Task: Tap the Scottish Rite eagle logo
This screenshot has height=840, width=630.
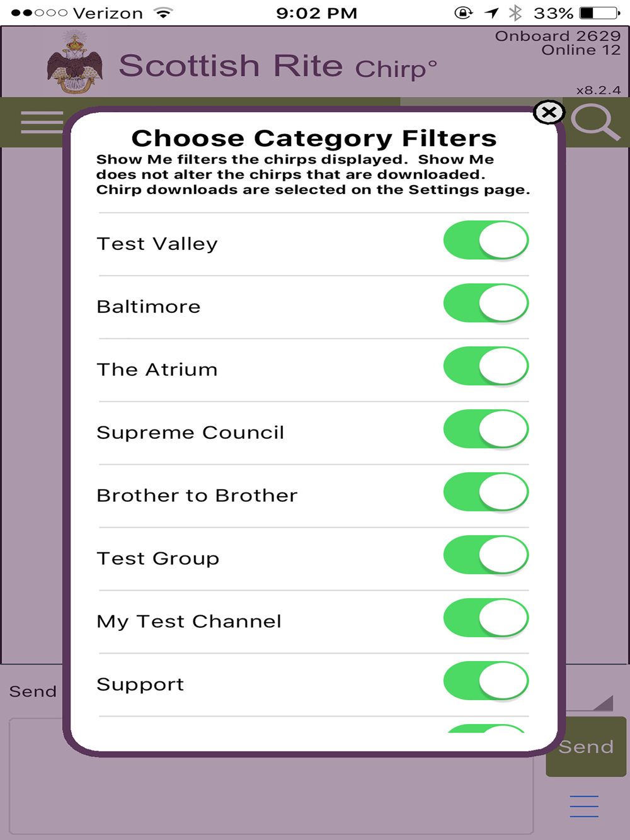Action: 75,64
